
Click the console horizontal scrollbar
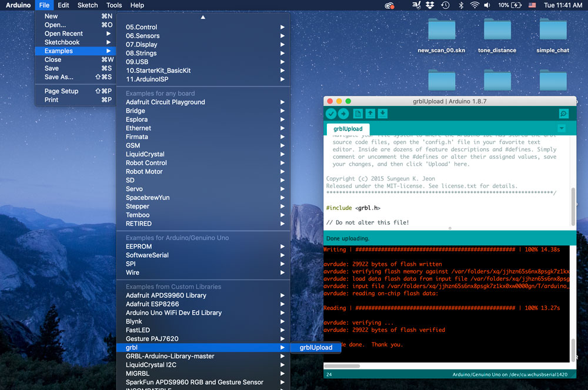point(342,366)
